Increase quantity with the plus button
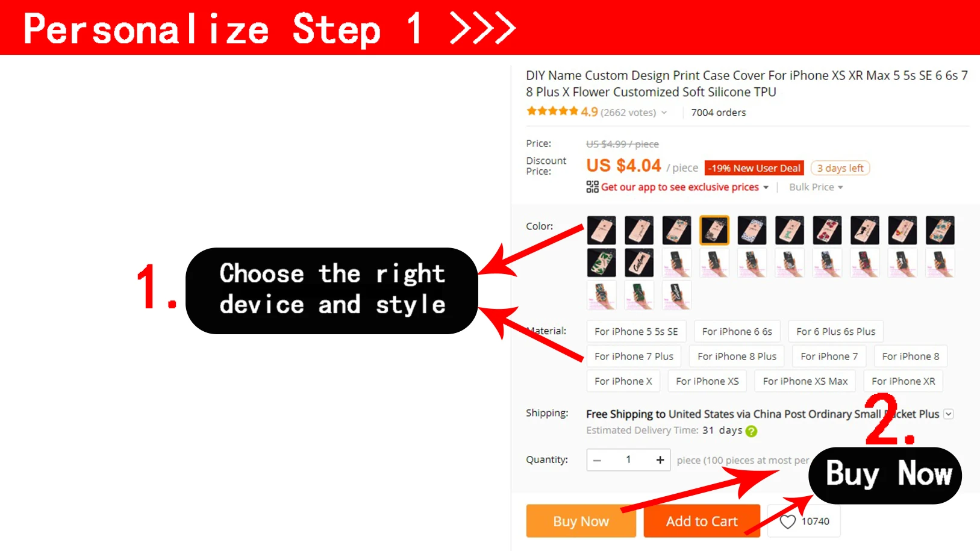 (660, 460)
